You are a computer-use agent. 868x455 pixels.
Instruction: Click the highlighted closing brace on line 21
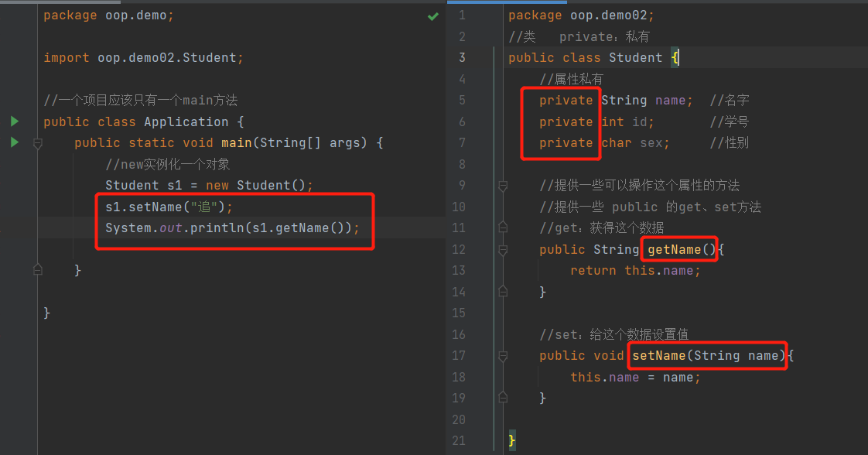click(x=512, y=441)
